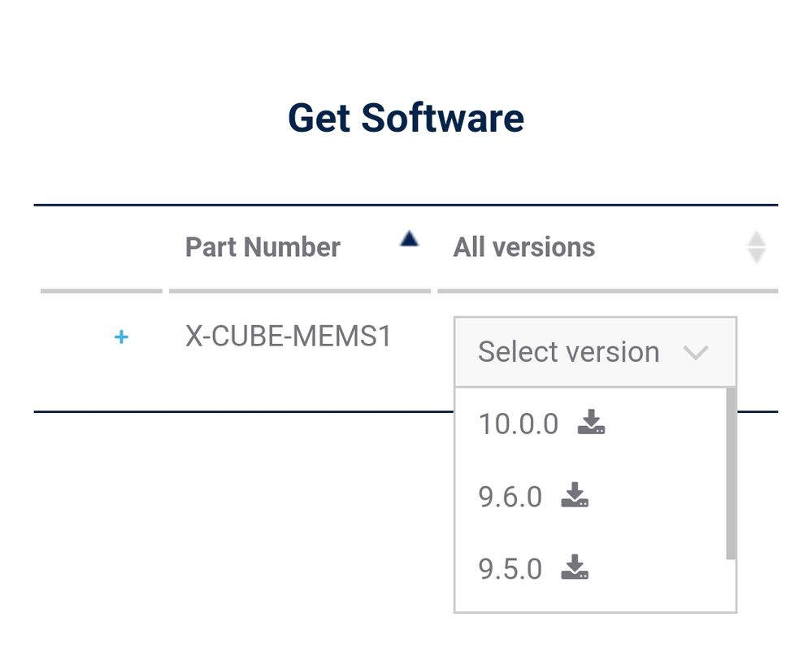The height and width of the screenshot is (665, 812).
Task: Download version 9.5.0 using its icon
Action: (575, 567)
